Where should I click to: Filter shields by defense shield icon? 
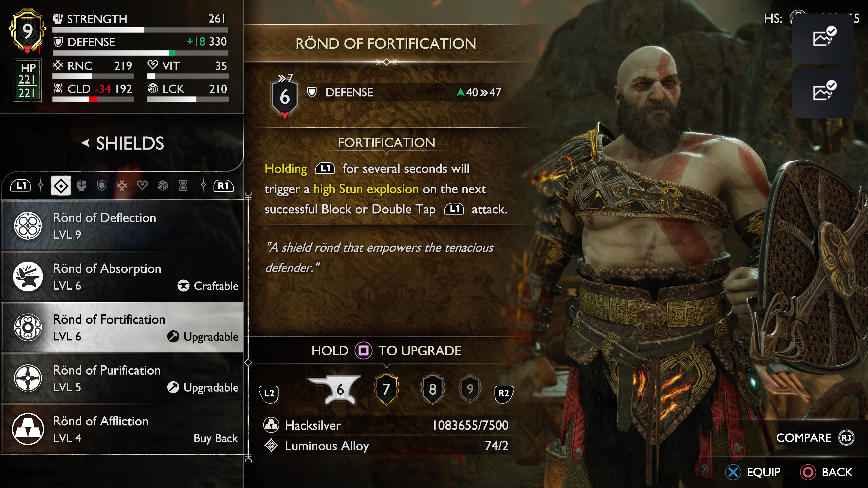[101, 185]
